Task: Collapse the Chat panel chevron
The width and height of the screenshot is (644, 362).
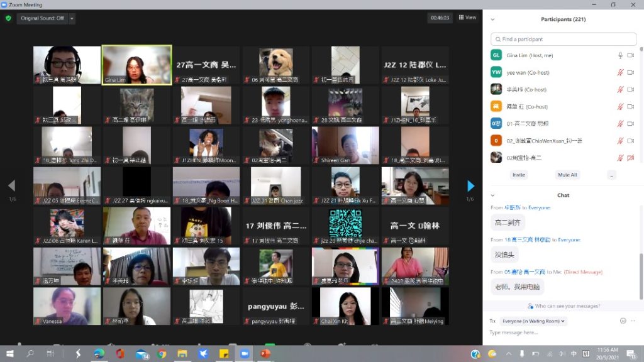Action: coord(492,195)
